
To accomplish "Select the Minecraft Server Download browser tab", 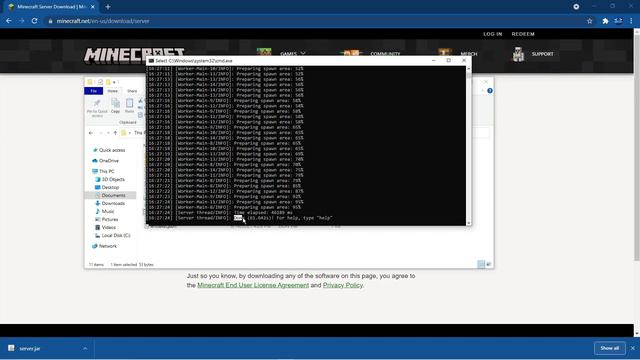I will pos(52,7).
